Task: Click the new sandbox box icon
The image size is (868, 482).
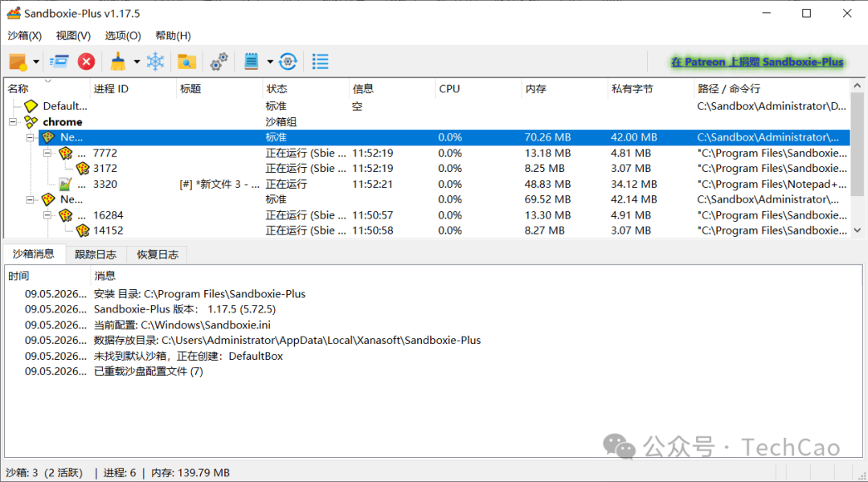Action: (18, 62)
